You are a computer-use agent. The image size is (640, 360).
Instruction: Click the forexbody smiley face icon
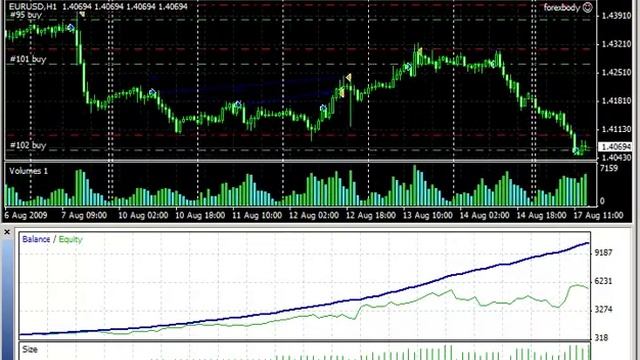(587, 7)
